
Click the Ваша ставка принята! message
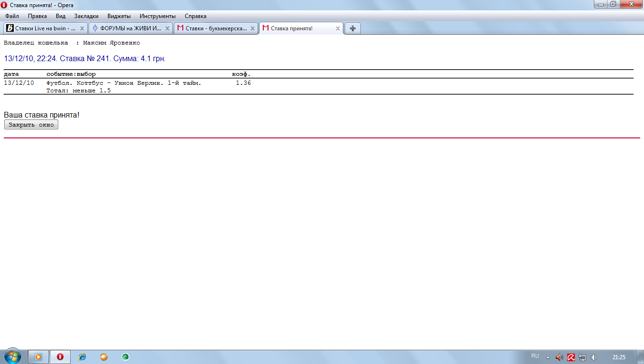pos(42,115)
